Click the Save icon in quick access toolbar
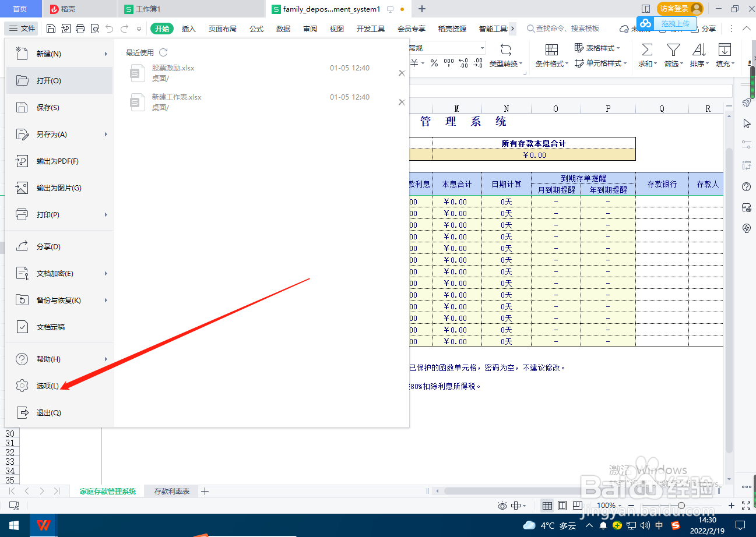Screen dimensions: 756x537 (50, 28)
